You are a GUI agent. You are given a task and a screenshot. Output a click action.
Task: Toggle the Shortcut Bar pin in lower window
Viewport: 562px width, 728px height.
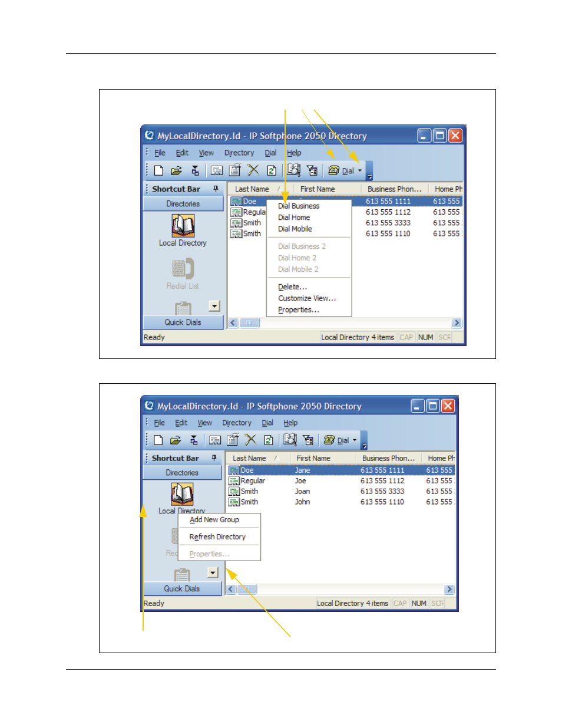pos(214,458)
